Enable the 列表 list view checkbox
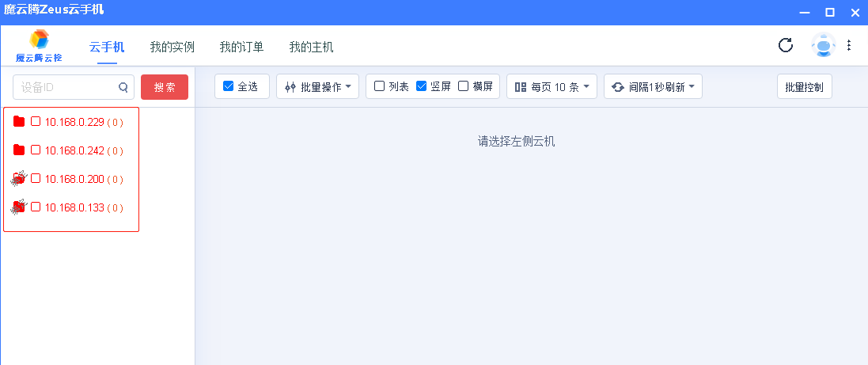Image resolution: width=868 pixels, height=365 pixels. (379, 86)
